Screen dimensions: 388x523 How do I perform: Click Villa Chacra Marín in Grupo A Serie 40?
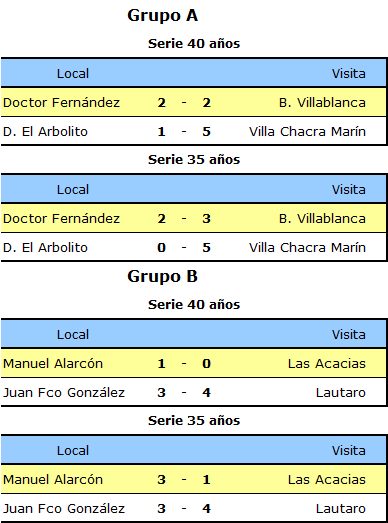[307, 131]
